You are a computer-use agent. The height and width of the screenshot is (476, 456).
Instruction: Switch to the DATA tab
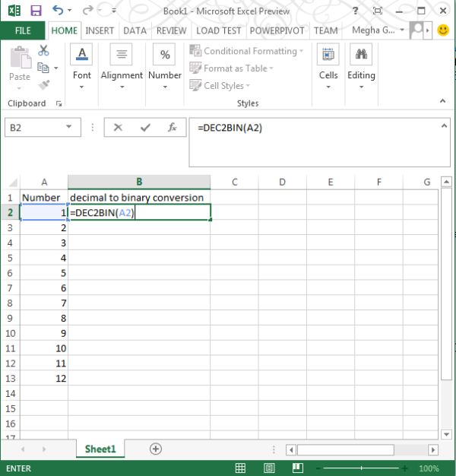point(135,30)
